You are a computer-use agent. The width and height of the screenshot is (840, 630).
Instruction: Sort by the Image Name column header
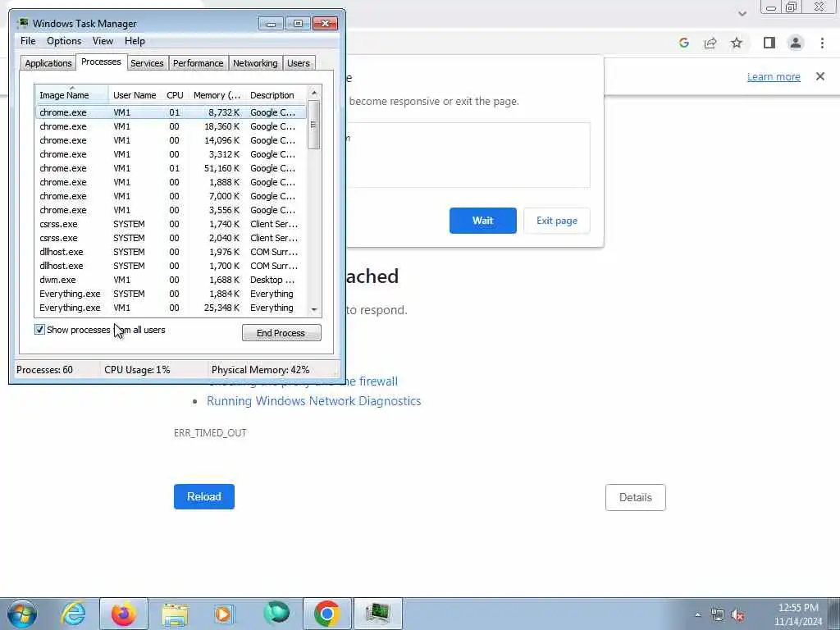click(x=72, y=94)
